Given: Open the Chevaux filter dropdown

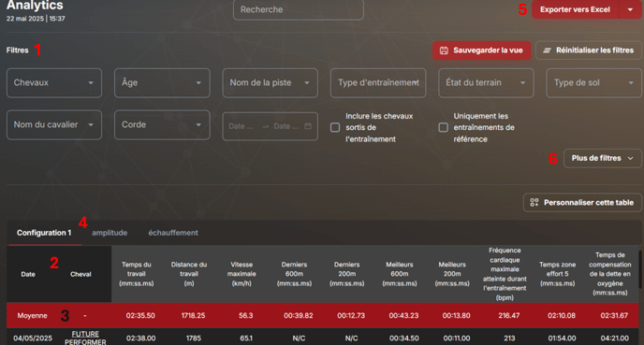Looking at the screenshot, I should coord(54,83).
